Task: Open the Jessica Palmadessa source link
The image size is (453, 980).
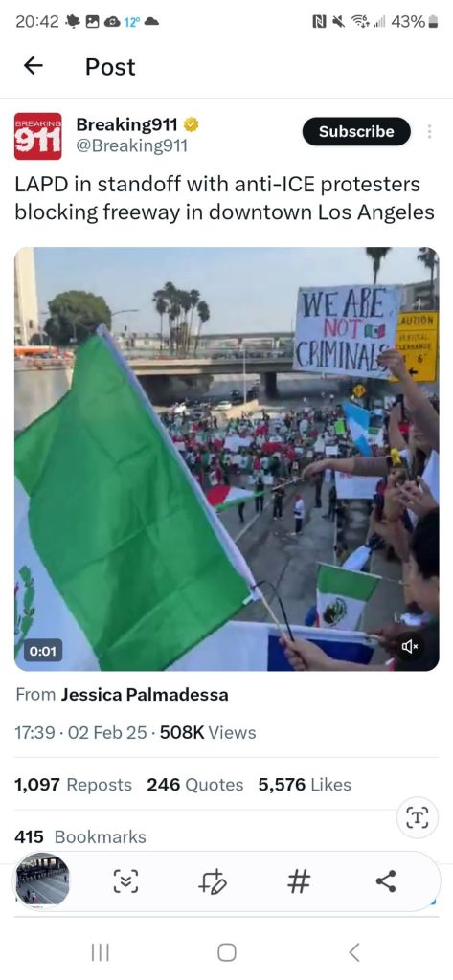Action: (145, 695)
